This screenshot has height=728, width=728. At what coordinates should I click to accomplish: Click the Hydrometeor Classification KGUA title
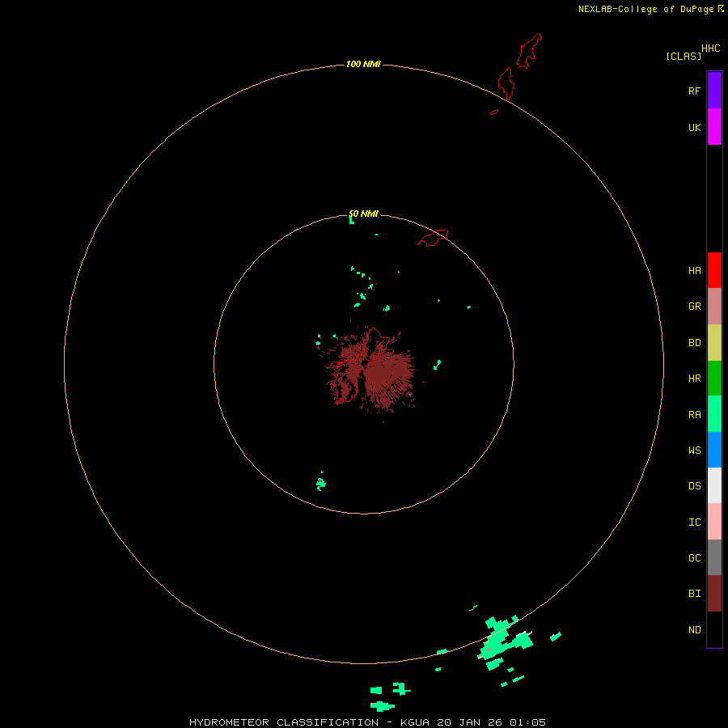pos(367,722)
